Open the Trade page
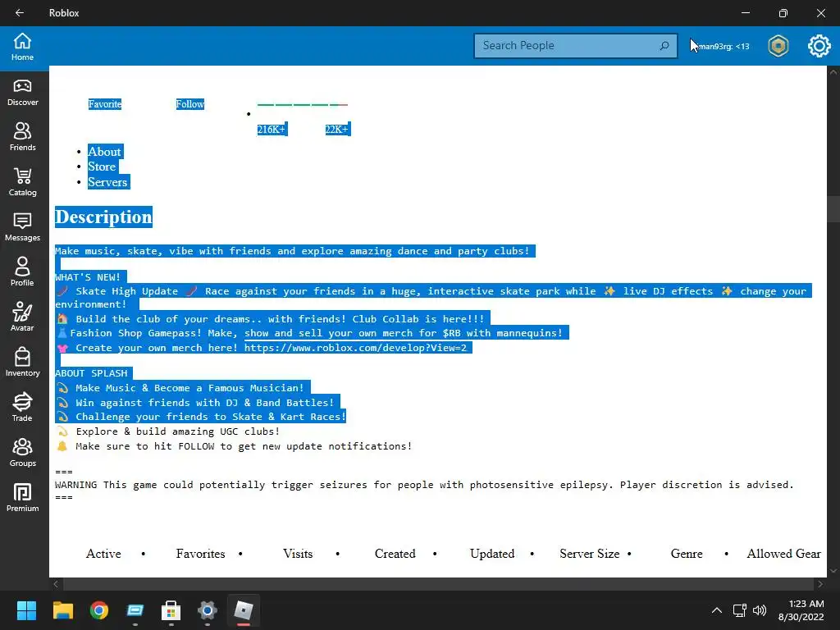This screenshot has width=840, height=630. [22, 407]
